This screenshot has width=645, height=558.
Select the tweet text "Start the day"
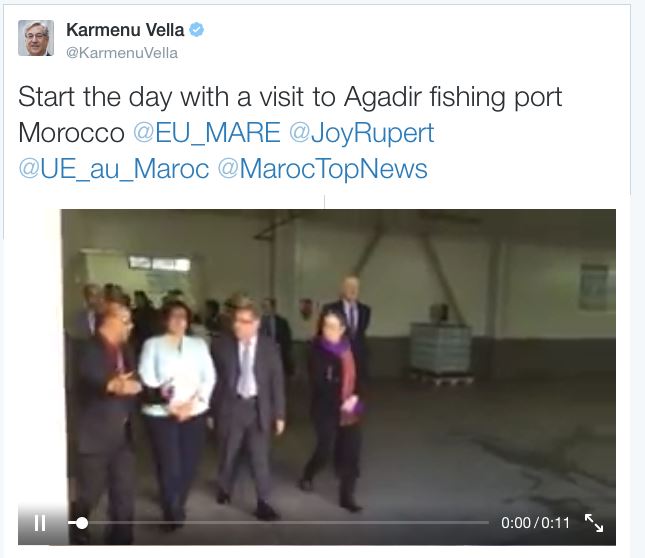coord(95,97)
